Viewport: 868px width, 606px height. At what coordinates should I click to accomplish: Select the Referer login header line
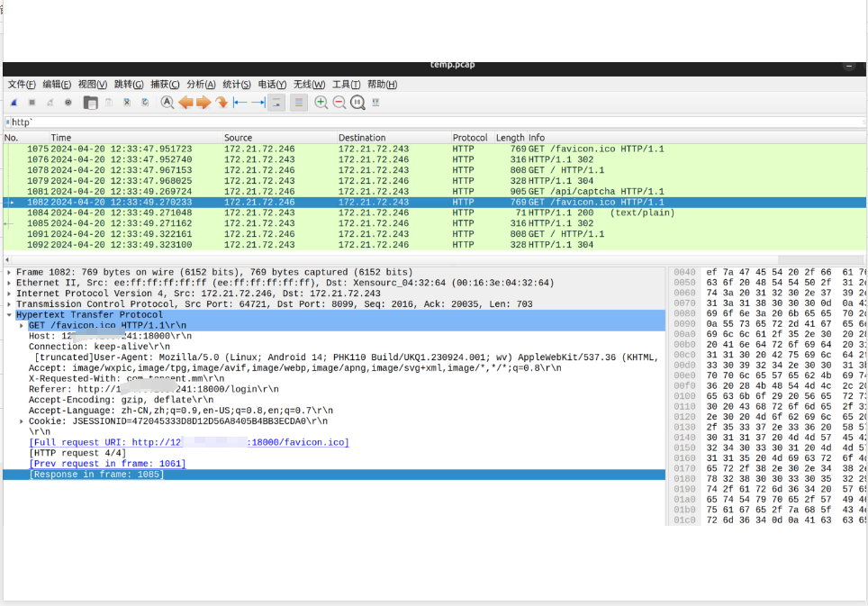point(154,389)
